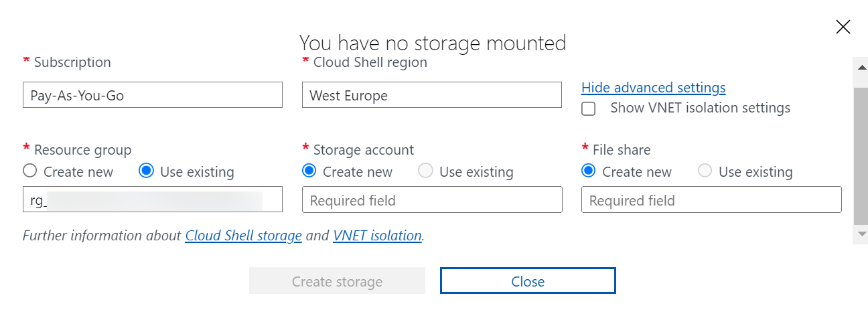Select Create new for Resource group

tap(29, 171)
